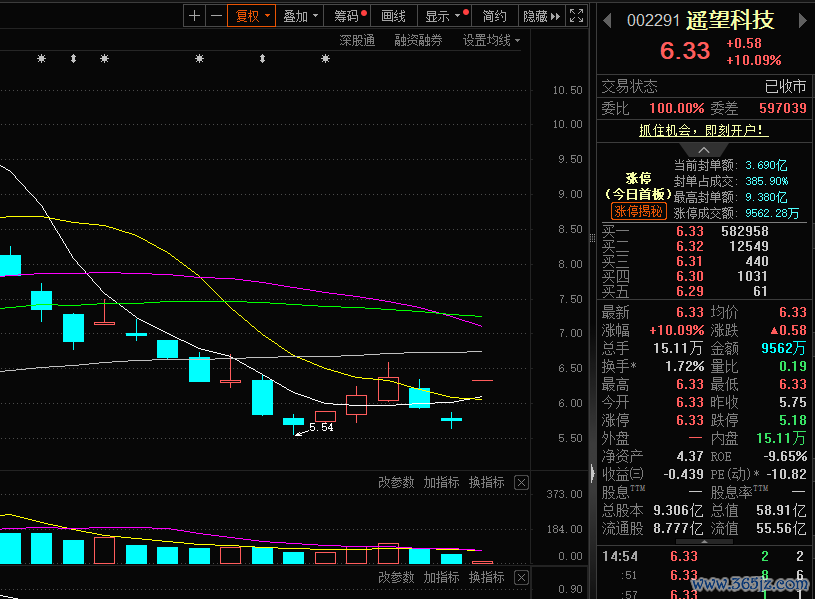Image resolution: width=815 pixels, height=599 pixels.
Task: Click the 换手 1.72% value
Action: [685, 366]
